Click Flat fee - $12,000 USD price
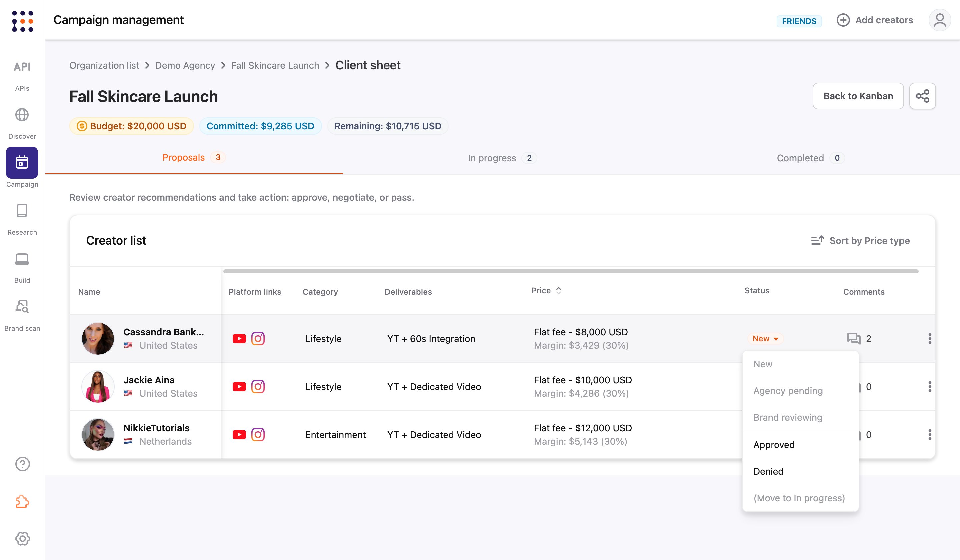This screenshot has width=960, height=560. click(x=582, y=428)
